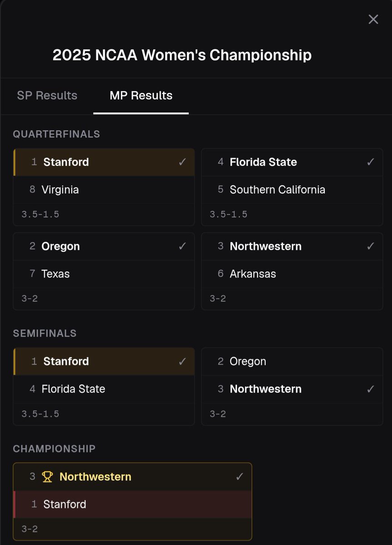The height and width of the screenshot is (545, 392).
Task: Select the MP Results tab
Action: pos(141,95)
